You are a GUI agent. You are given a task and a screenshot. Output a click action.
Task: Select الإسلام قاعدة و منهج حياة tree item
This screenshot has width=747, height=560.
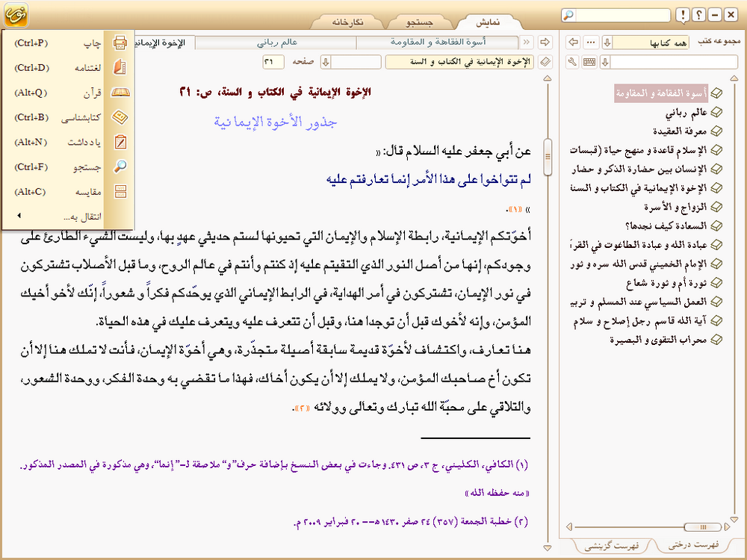pos(639,150)
